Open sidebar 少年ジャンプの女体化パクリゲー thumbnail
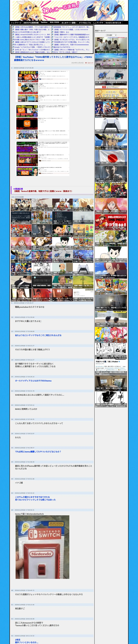The height and width of the screenshot is (644, 138). point(111,109)
